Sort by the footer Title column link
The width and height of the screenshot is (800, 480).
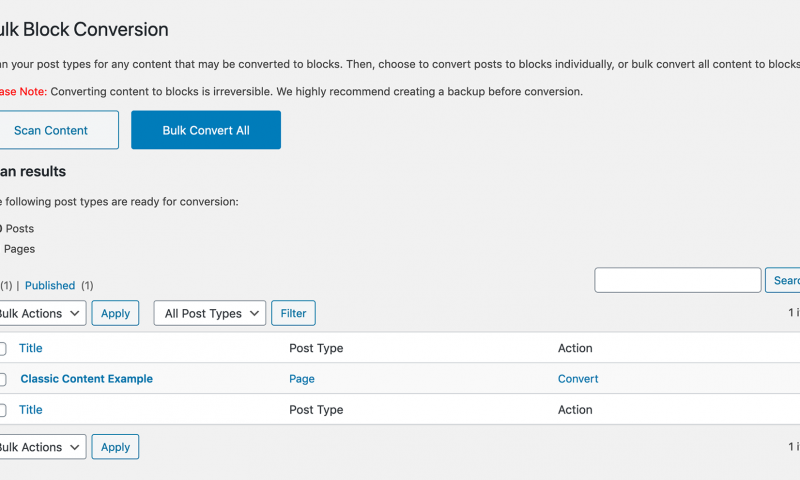pos(31,410)
